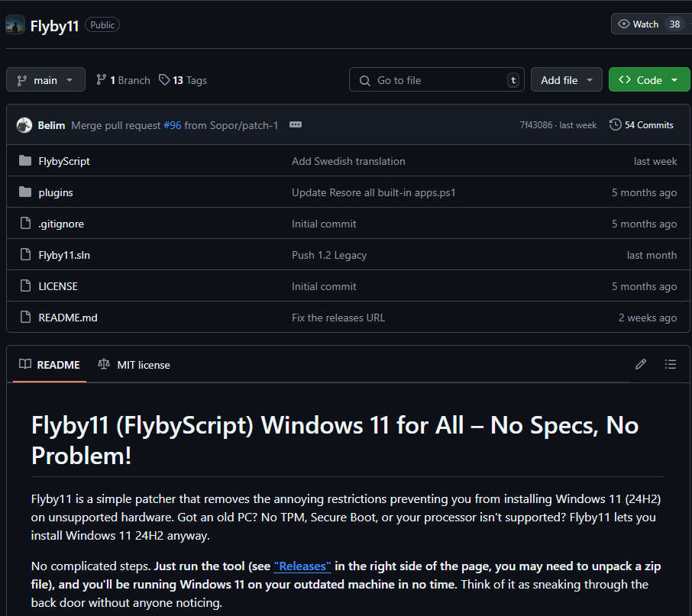Image resolution: width=692 pixels, height=616 pixels.
Task: Switch to the README tab
Action: (x=50, y=365)
